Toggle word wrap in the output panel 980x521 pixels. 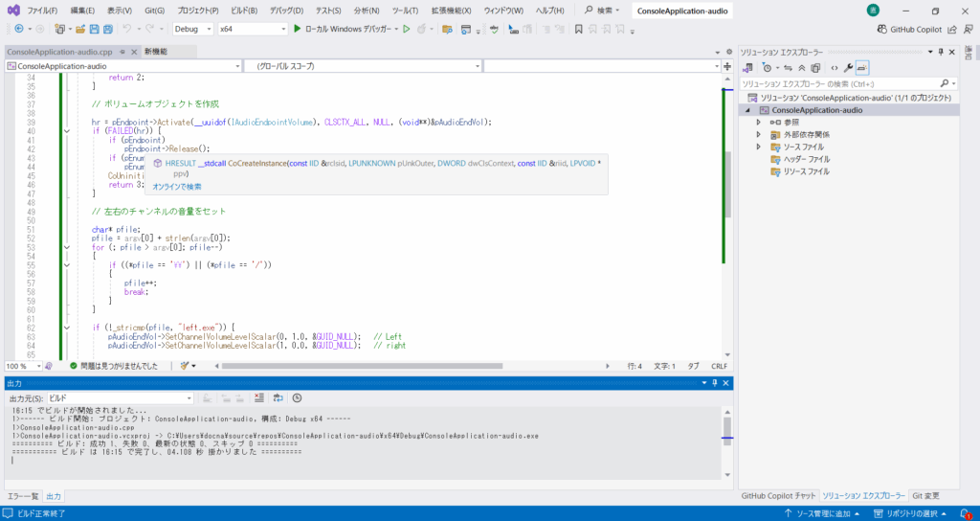(x=278, y=397)
